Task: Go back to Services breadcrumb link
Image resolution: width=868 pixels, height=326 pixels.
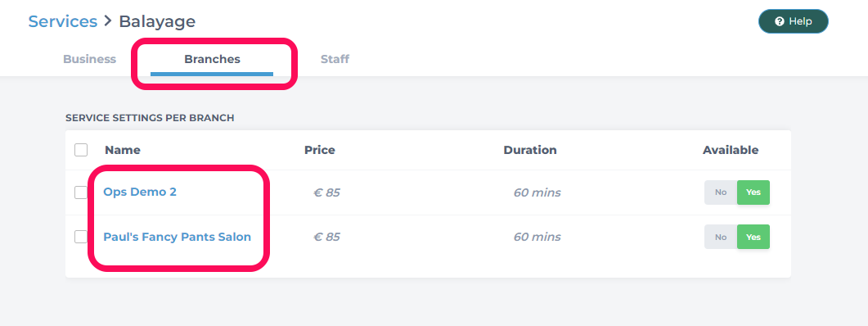Action: [x=62, y=21]
